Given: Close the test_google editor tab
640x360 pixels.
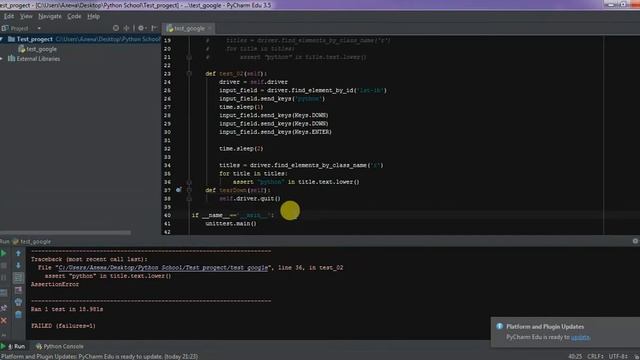Looking at the screenshot, I should click(209, 29).
